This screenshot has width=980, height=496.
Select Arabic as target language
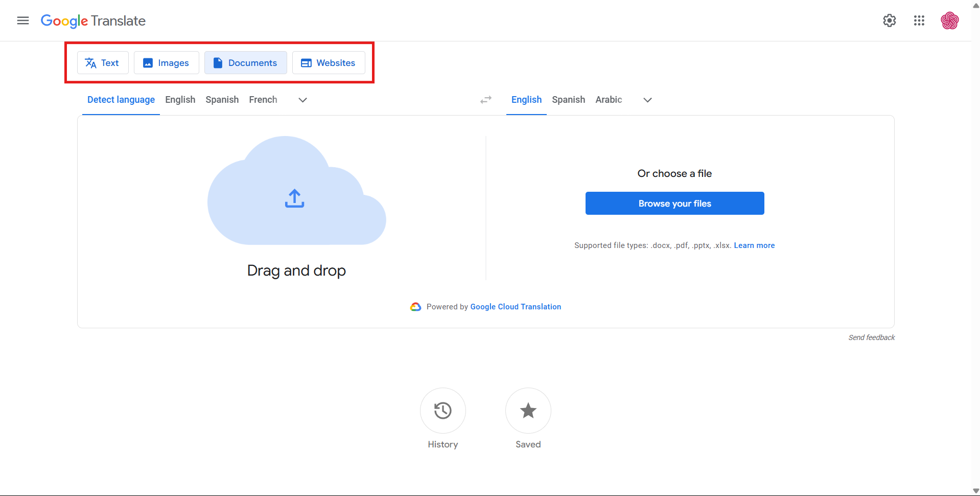point(609,100)
